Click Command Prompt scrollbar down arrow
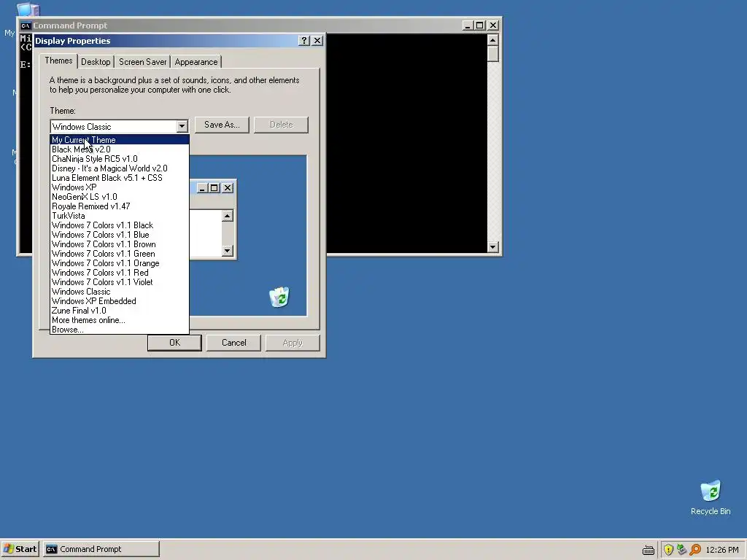Viewport: 747px width, 560px height. click(x=493, y=247)
